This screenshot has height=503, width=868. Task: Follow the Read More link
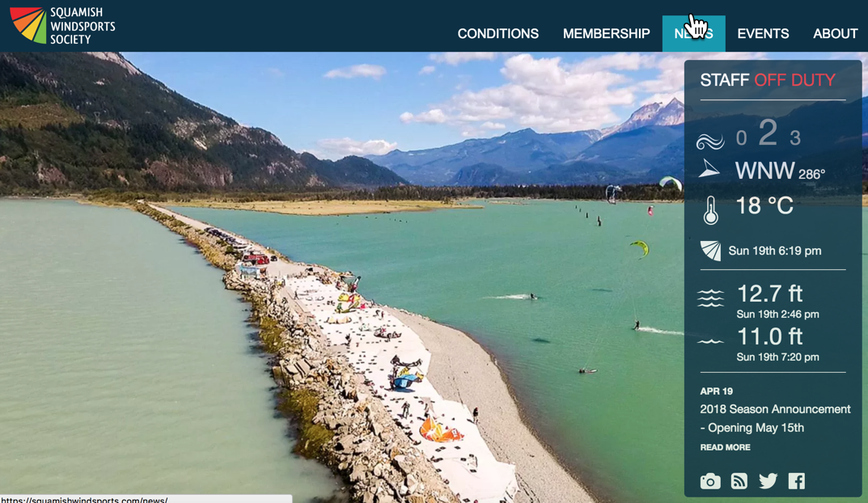coord(725,447)
